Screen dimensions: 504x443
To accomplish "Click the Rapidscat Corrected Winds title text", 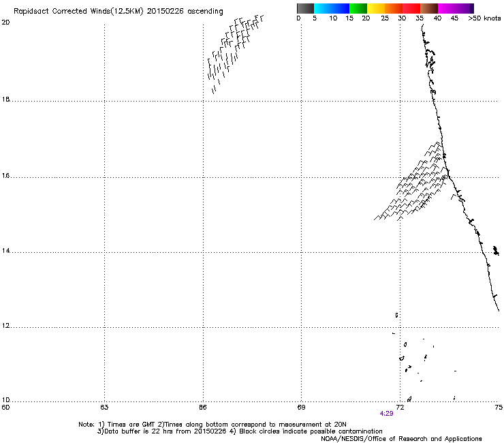I will pyautogui.click(x=119, y=12).
